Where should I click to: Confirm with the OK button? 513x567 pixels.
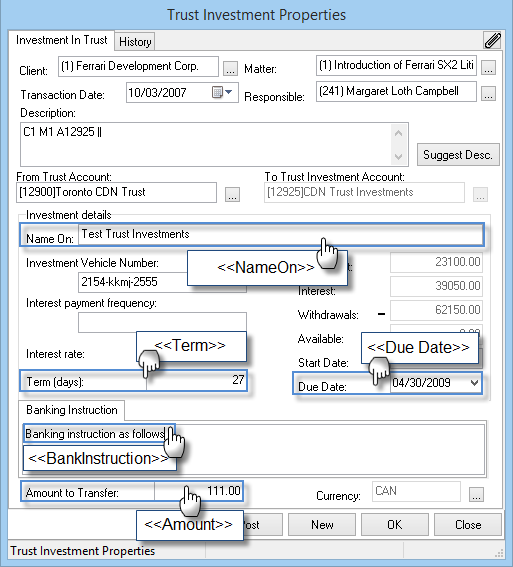coord(395,524)
